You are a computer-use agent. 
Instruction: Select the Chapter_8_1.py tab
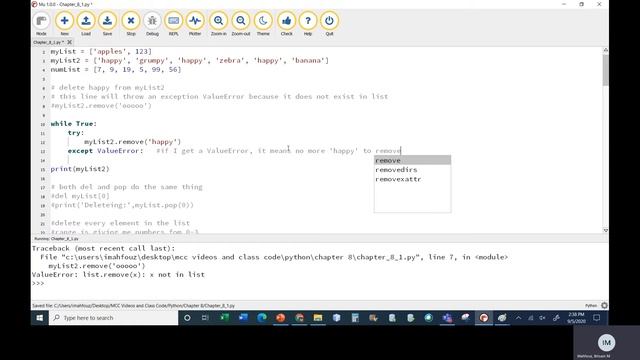pyautogui.click(x=48, y=42)
